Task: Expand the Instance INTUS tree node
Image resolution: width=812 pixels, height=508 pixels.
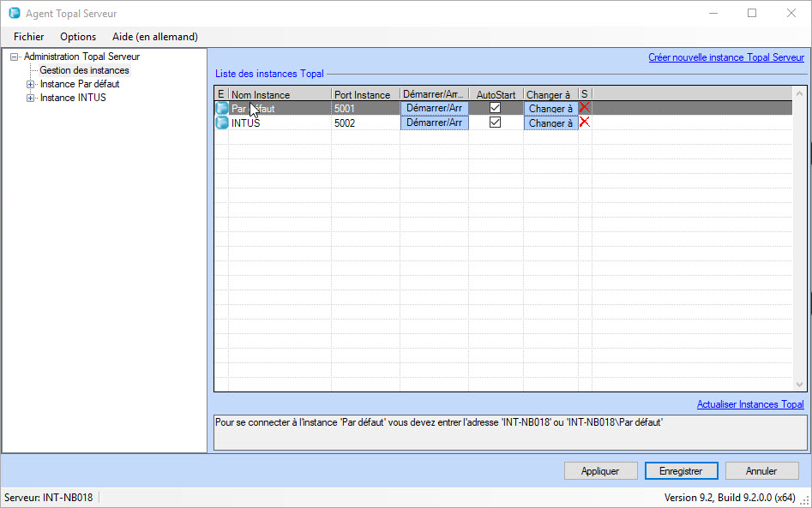Action: 31,98
